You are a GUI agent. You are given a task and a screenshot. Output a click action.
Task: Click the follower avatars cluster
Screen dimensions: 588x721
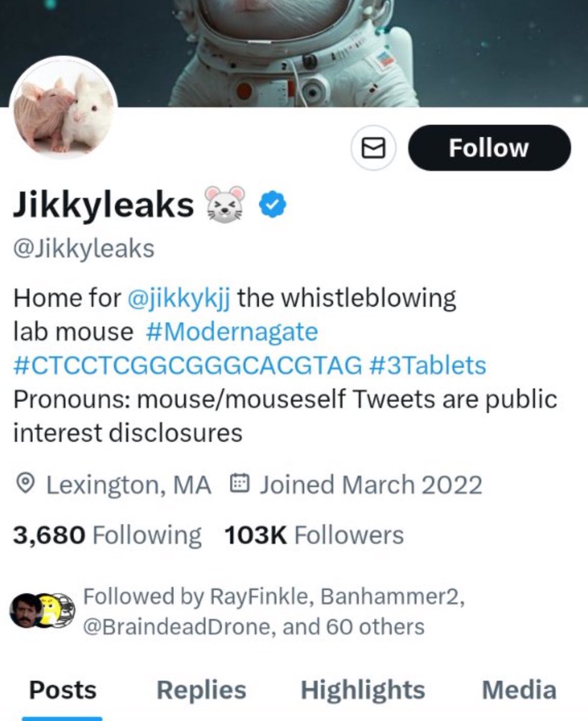click(x=42, y=611)
